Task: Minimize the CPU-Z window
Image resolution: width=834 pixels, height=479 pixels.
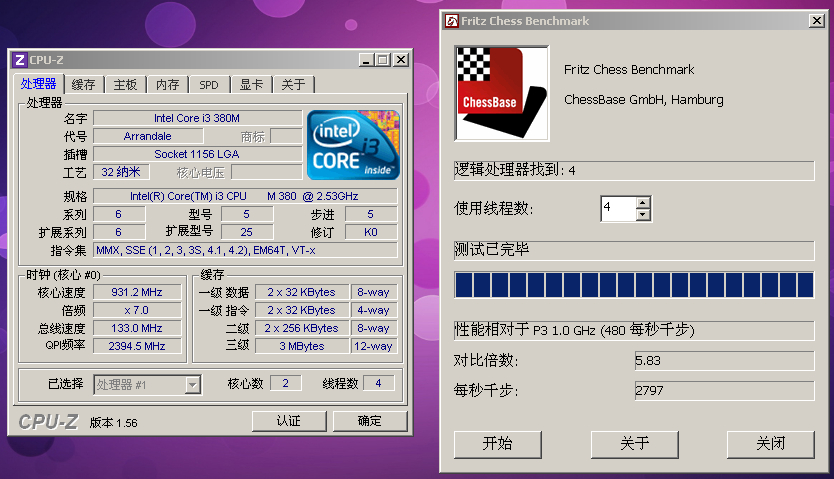Action: point(366,60)
